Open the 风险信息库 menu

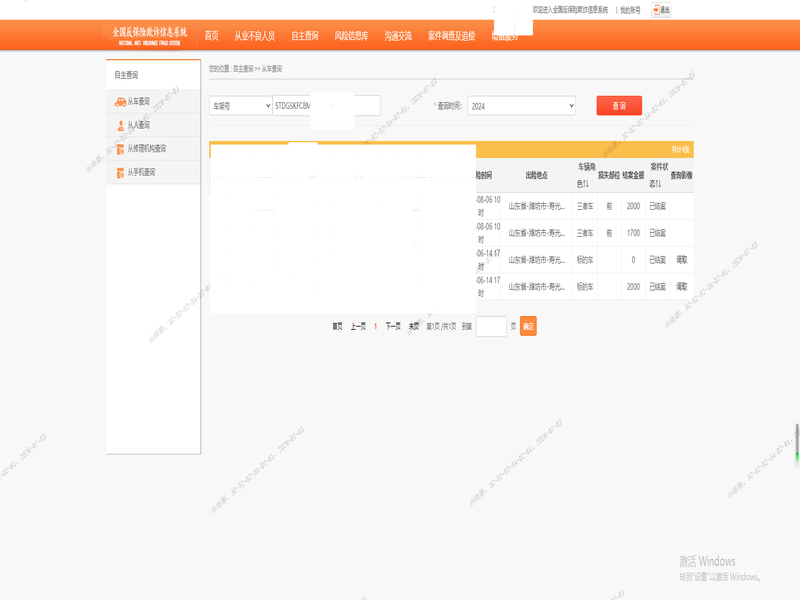click(352, 36)
